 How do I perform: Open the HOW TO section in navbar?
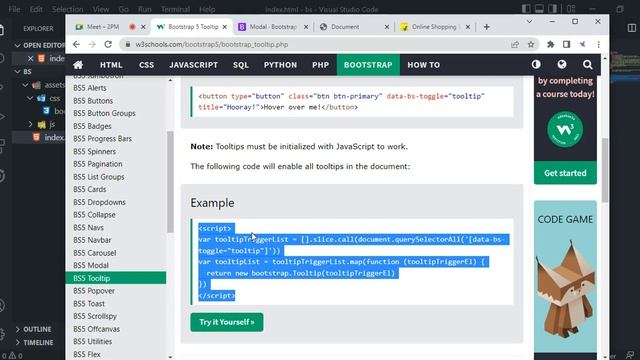(424, 65)
